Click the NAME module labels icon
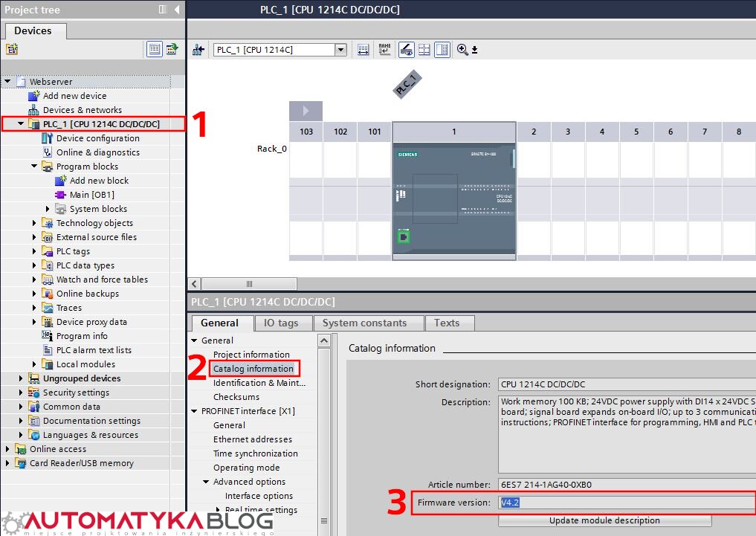The image size is (756, 536). click(x=384, y=49)
